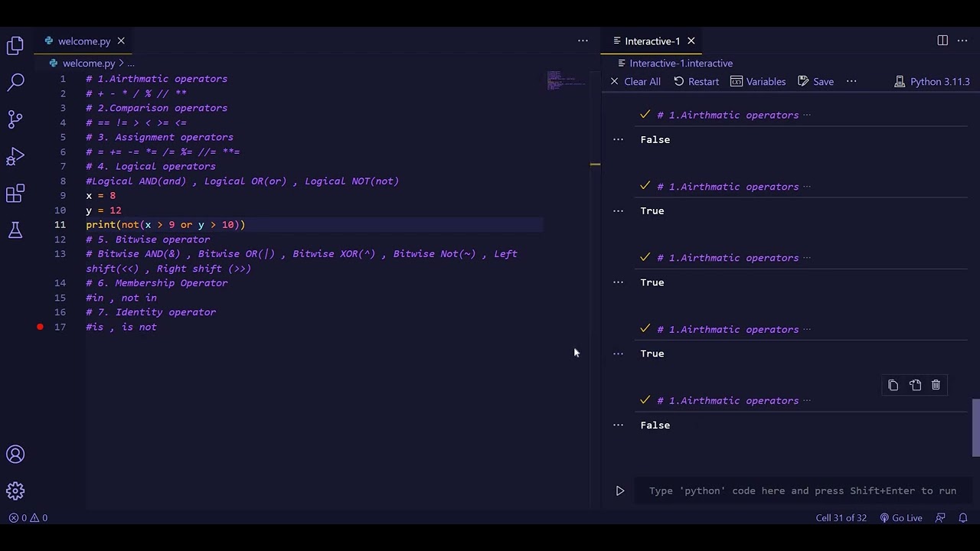
Task: Click the '# 6. Membership Operator' comment
Action: point(157,283)
